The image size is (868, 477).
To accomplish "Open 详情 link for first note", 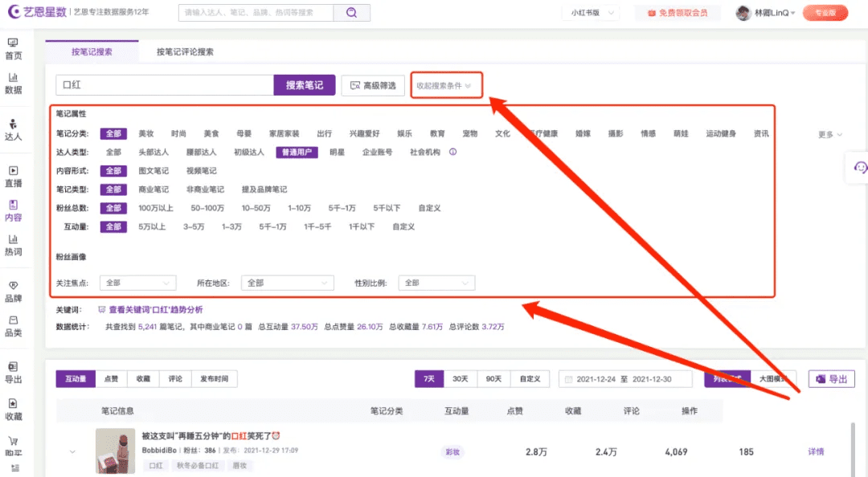I will (816, 452).
